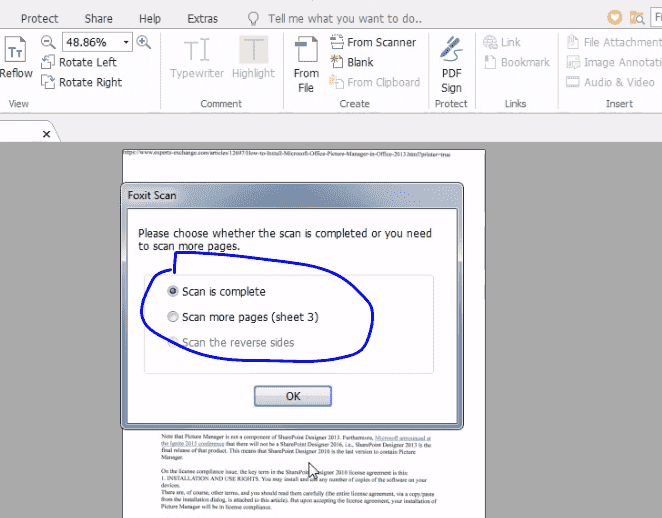Rotate the page right
Viewport: 662px width, 518px height.
81,82
